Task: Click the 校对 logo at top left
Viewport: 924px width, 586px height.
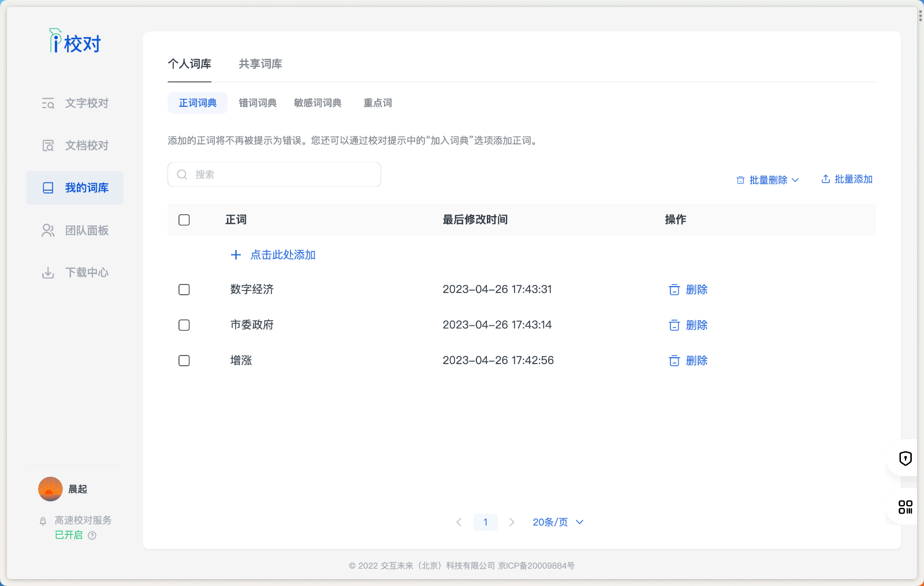Action: click(76, 42)
